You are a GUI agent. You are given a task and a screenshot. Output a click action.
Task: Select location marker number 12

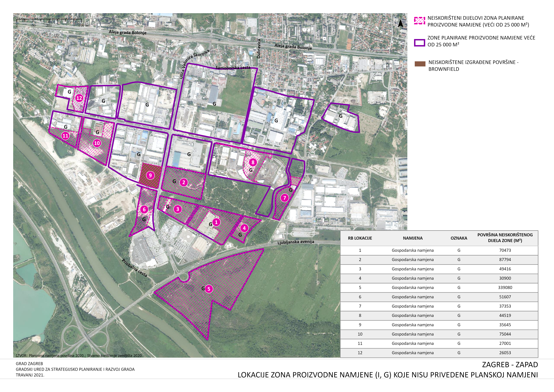[79, 98]
